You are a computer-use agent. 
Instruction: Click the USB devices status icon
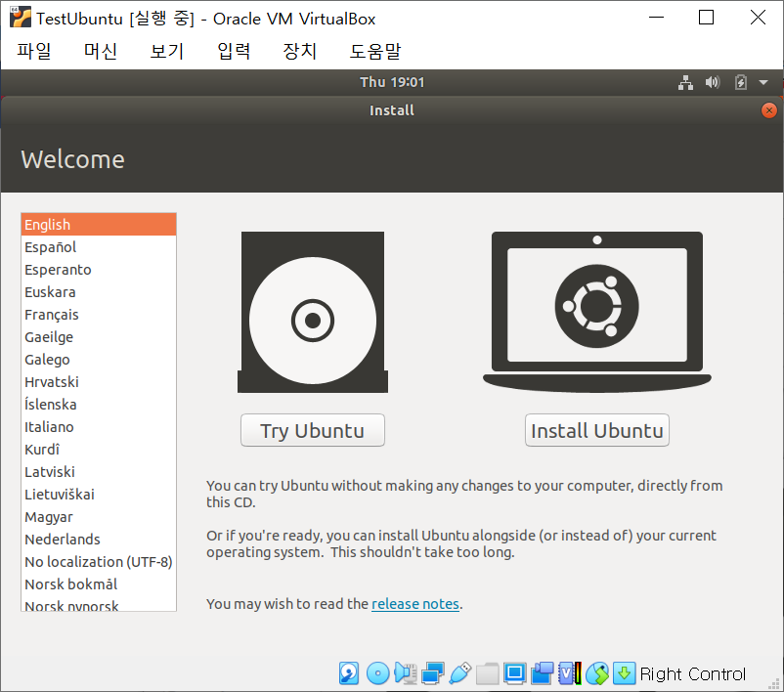[x=460, y=673]
